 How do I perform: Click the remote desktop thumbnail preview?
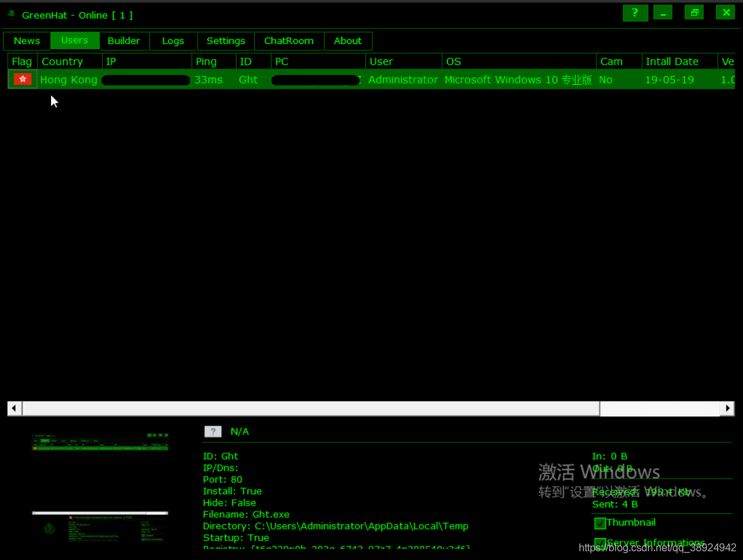pos(100,488)
